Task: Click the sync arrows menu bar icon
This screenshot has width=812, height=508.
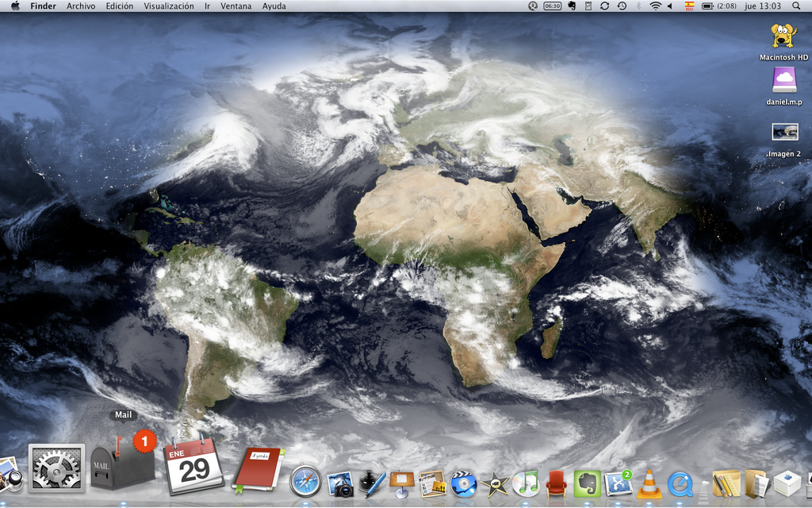Action: [604, 6]
